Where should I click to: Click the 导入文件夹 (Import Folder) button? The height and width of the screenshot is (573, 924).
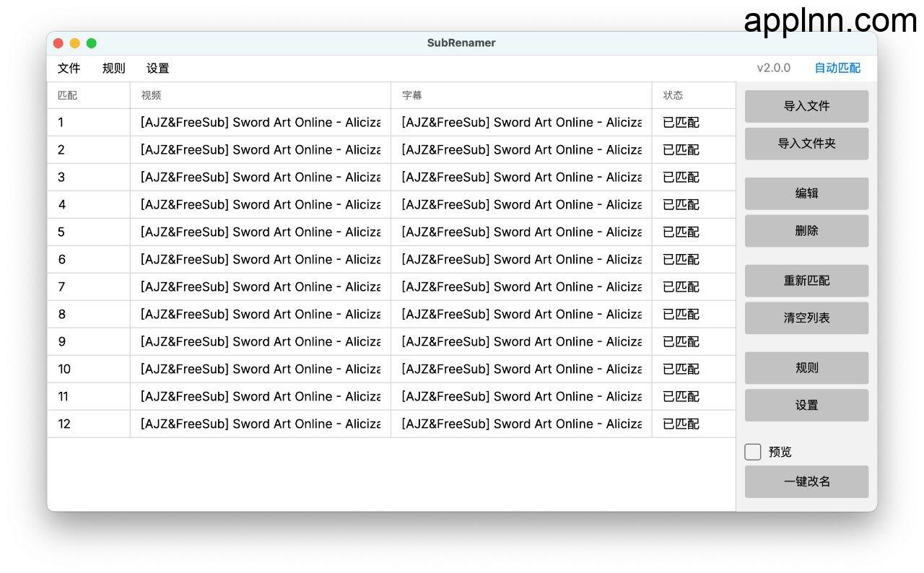806,144
